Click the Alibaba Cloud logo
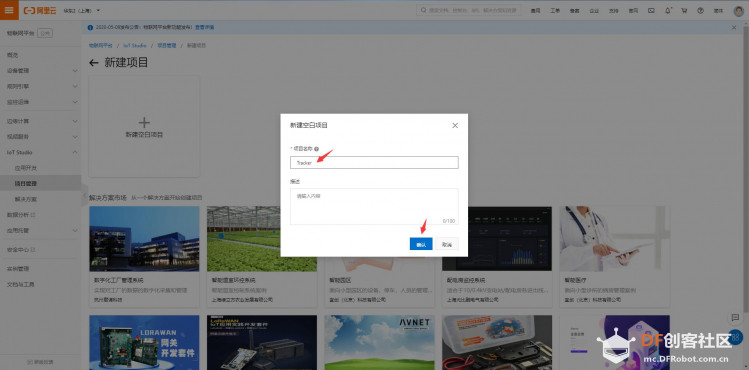 (40, 11)
